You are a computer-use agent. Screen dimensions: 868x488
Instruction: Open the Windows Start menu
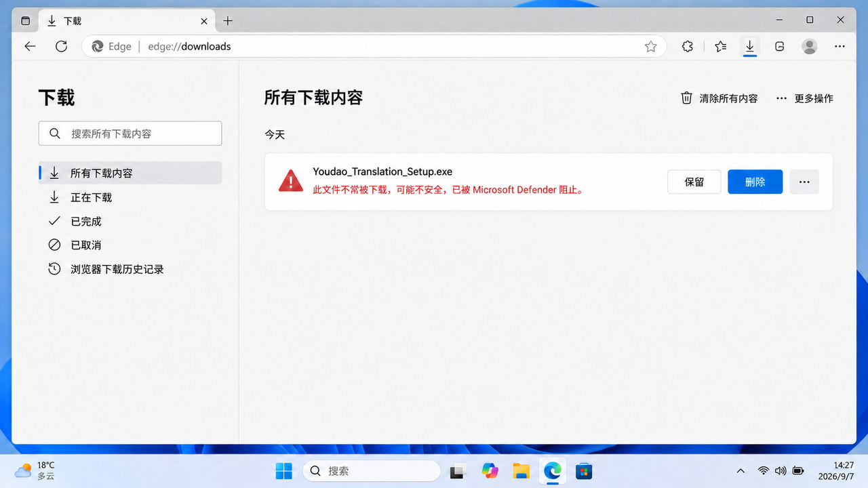(x=283, y=470)
